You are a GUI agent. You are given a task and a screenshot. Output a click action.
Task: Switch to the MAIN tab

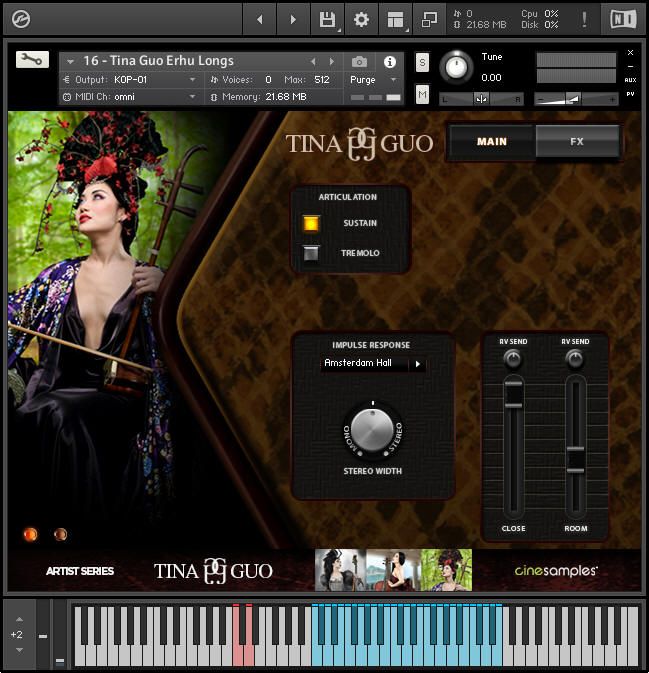coord(492,142)
